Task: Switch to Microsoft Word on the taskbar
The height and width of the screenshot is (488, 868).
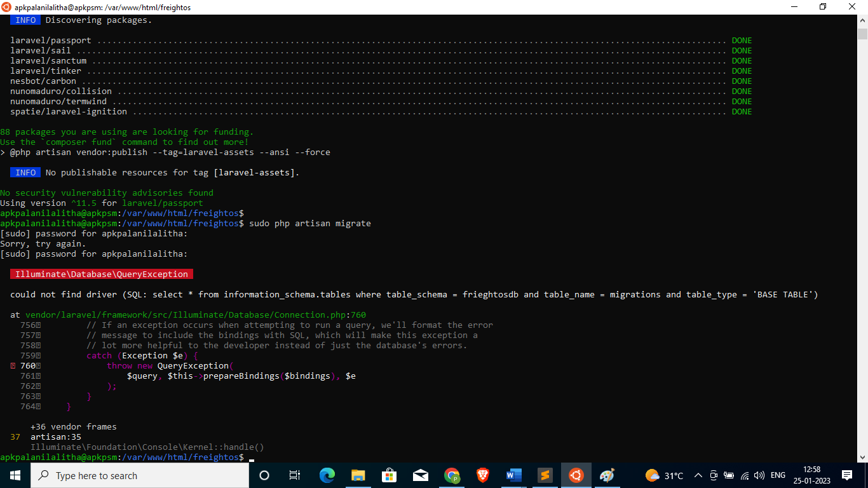Action: pos(513,475)
